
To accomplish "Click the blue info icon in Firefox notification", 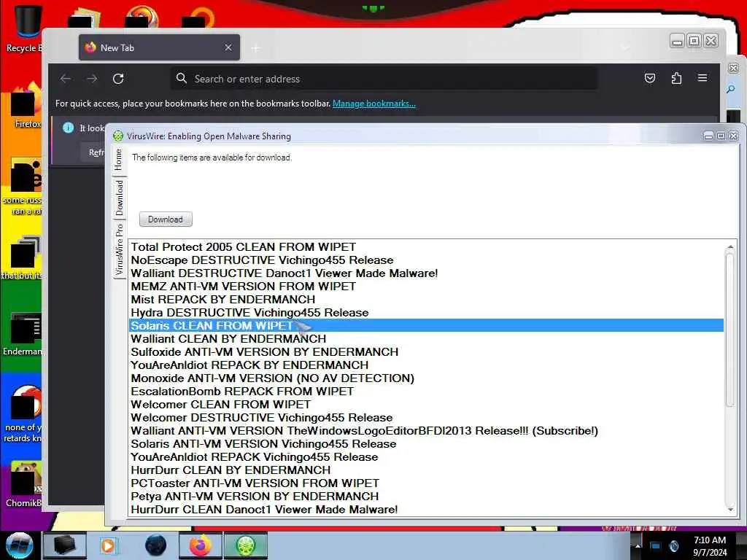I will click(68, 128).
